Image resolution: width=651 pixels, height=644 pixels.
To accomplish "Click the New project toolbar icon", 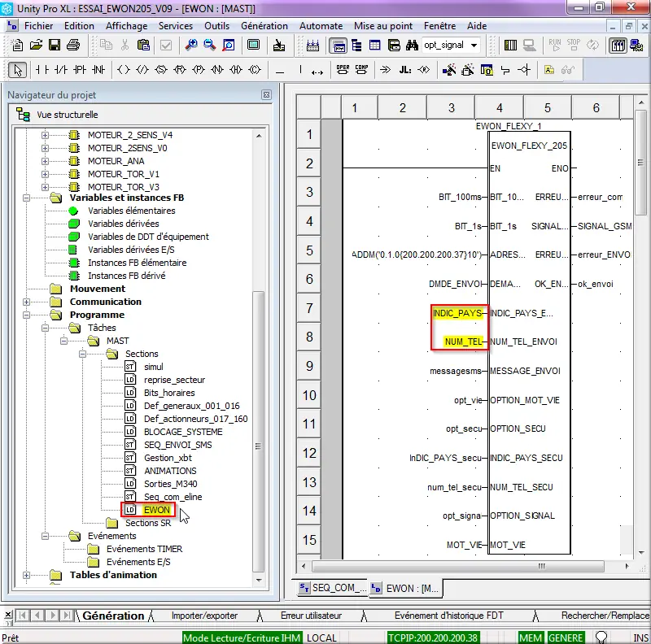I will tap(17, 45).
